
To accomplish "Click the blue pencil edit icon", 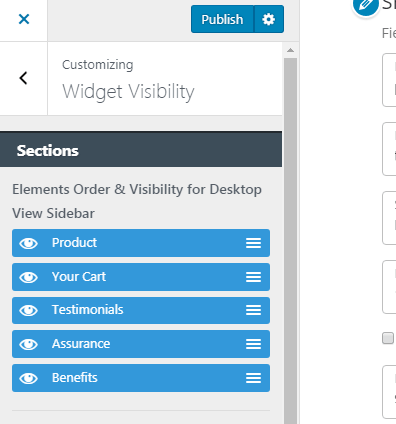I will coord(366,5).
